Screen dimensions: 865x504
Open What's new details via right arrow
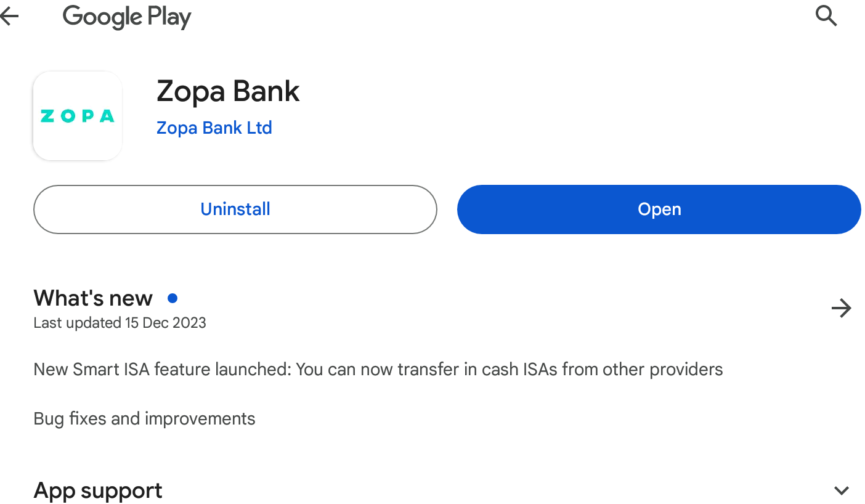pyautogui.click(x=841, y=308)
